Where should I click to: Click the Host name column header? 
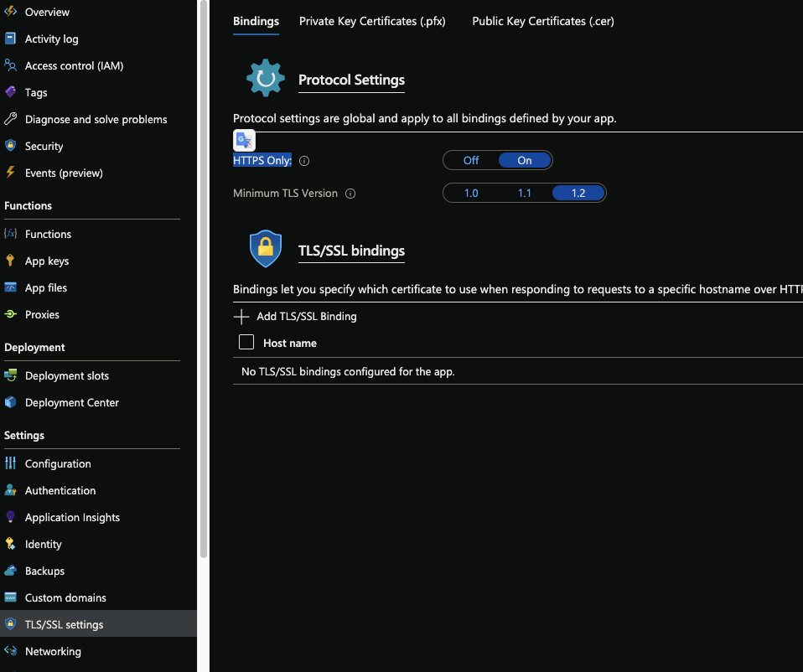(x=290, y=343)
